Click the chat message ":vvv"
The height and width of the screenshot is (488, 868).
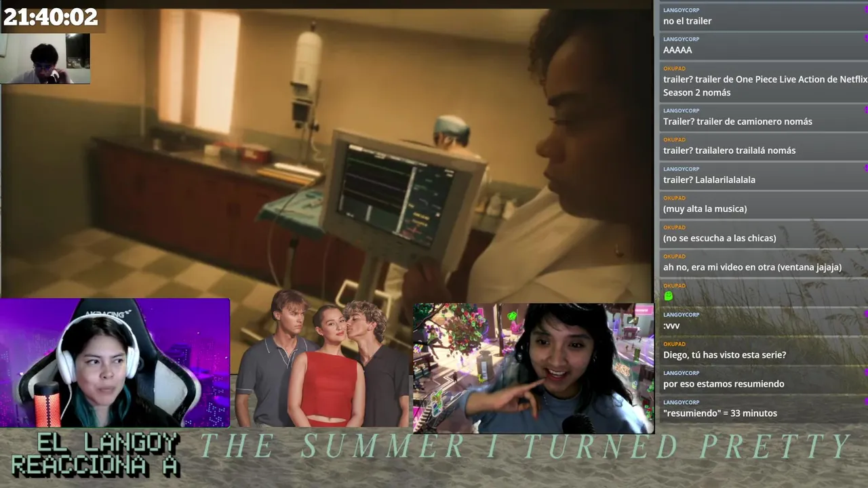762,321
